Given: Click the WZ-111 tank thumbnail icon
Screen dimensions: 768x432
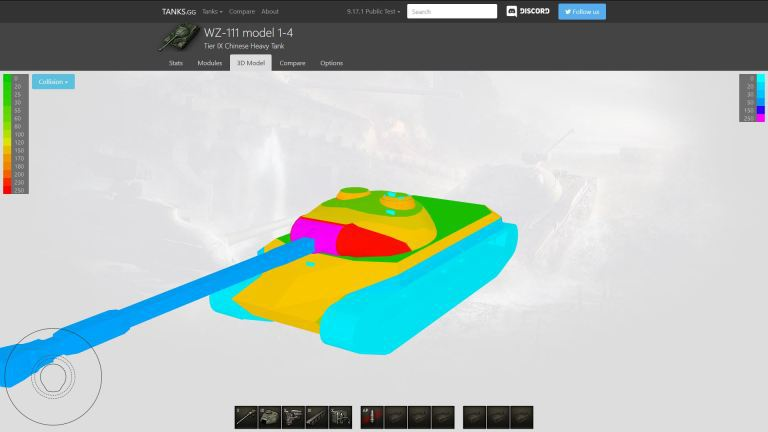Looking at the screenshot, I should click(x=178, y=39).
